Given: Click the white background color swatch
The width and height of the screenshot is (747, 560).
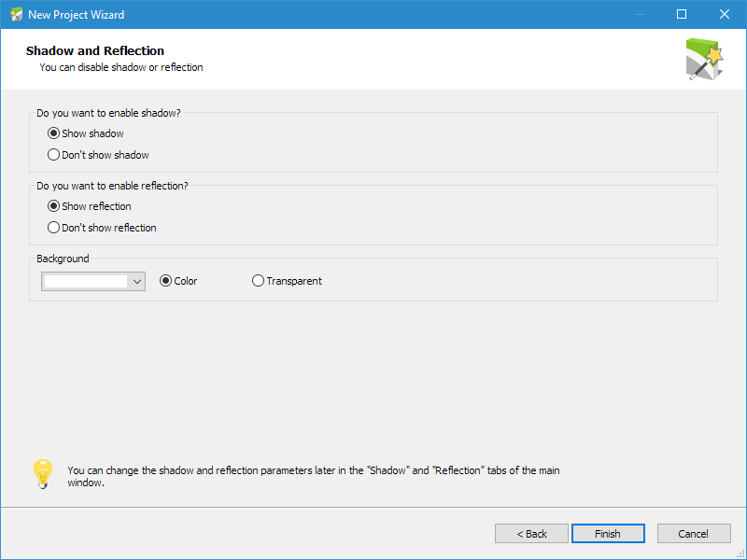Looking at the screenshot, I should pyautogui.click(x=86, y=282).
